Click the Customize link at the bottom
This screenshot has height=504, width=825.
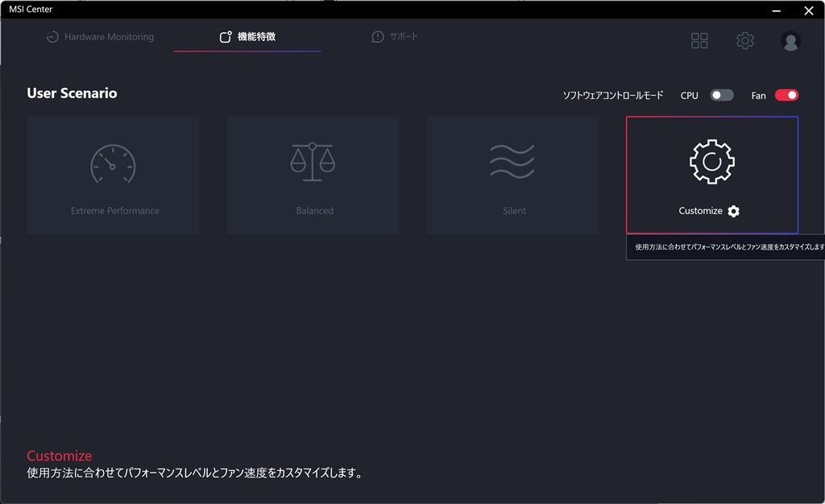click(x=59, y=455)
